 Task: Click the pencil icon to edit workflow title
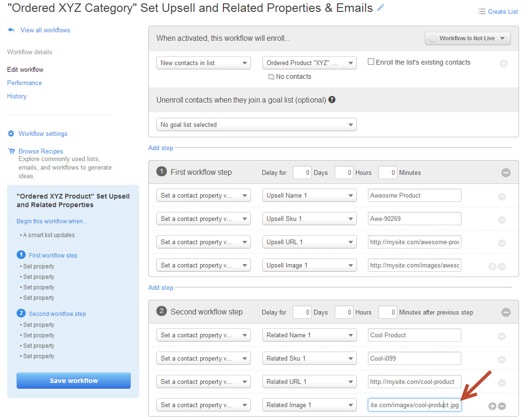(380, 8)
